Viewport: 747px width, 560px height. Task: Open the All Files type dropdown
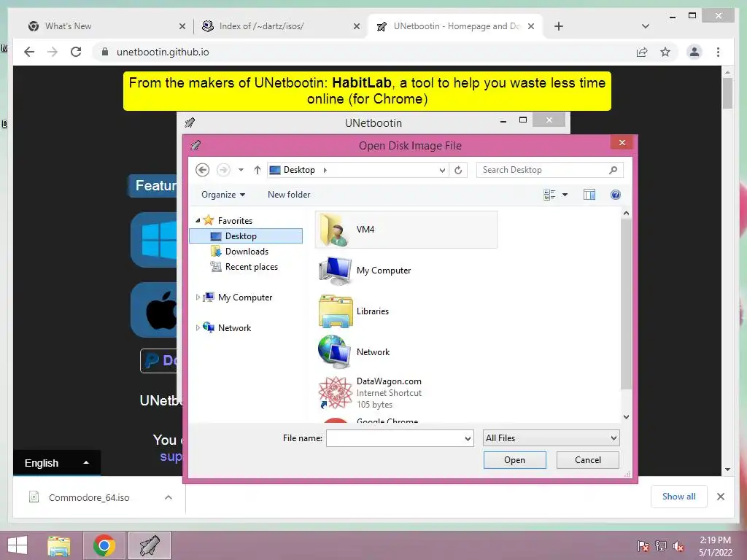coord(551,438)
